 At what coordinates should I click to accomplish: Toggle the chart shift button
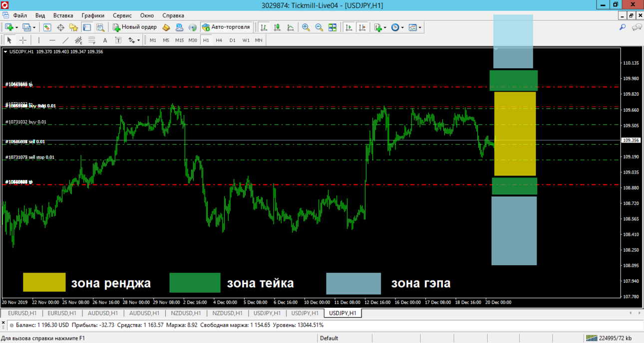[362, 27]
